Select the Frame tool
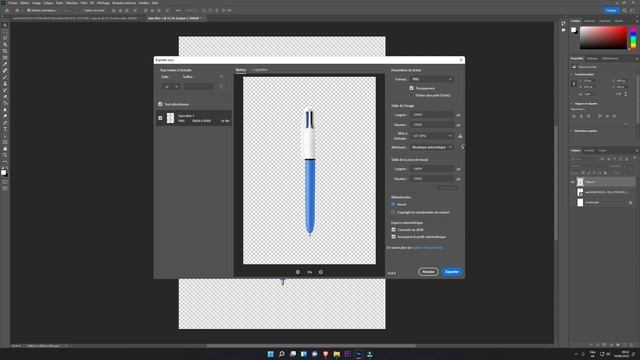Image resolution: width=640 pixels, height=360 pixels. tap(5, 58)
